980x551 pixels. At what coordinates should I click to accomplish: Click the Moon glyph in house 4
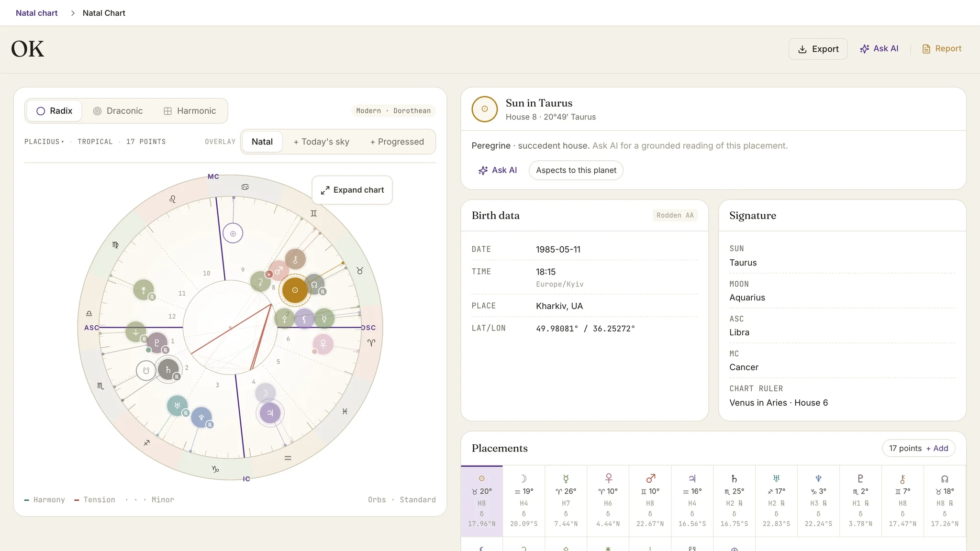[265, 393]
